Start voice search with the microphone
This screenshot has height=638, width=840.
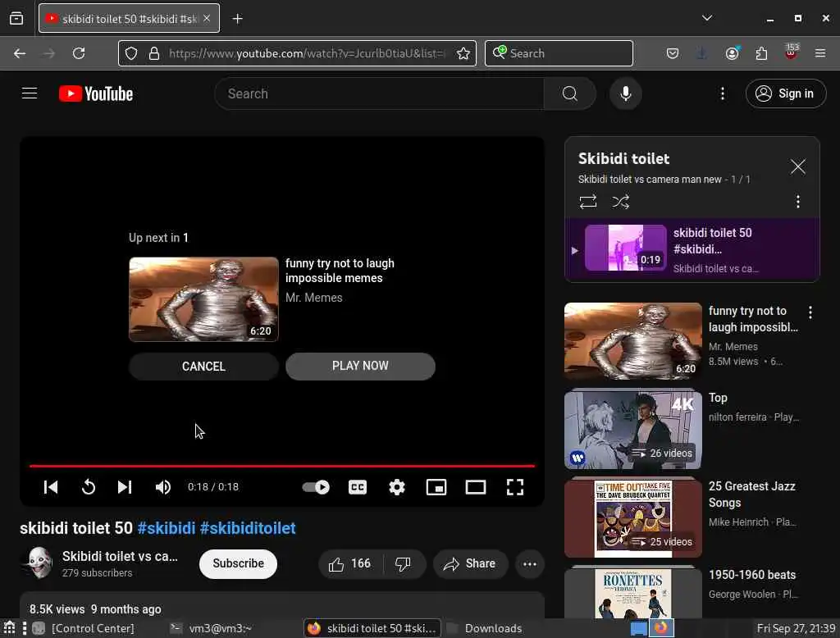point(625,93)
